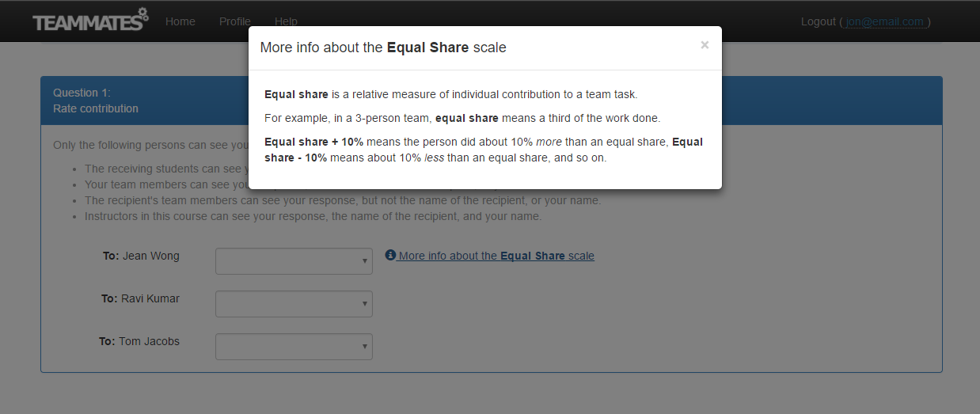Click the dialog title about Equal Share scale
The image size is (980, 414).
(x=383, y=47)
